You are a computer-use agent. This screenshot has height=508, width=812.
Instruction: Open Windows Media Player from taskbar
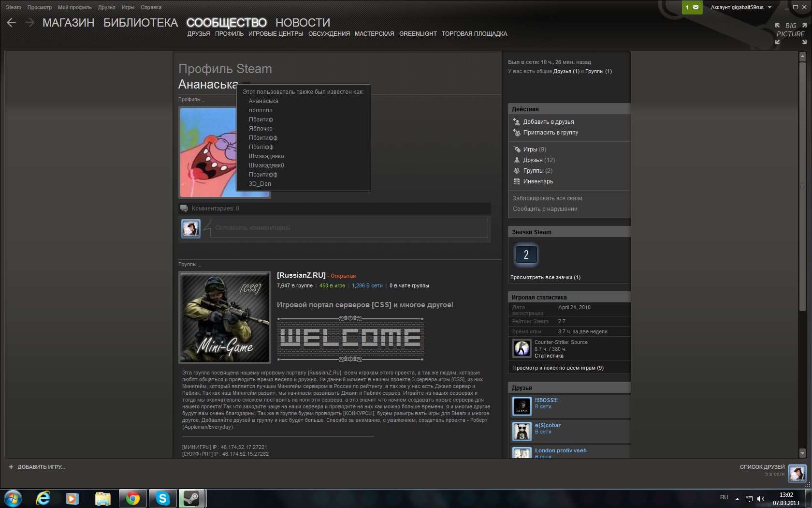point(72,498)
